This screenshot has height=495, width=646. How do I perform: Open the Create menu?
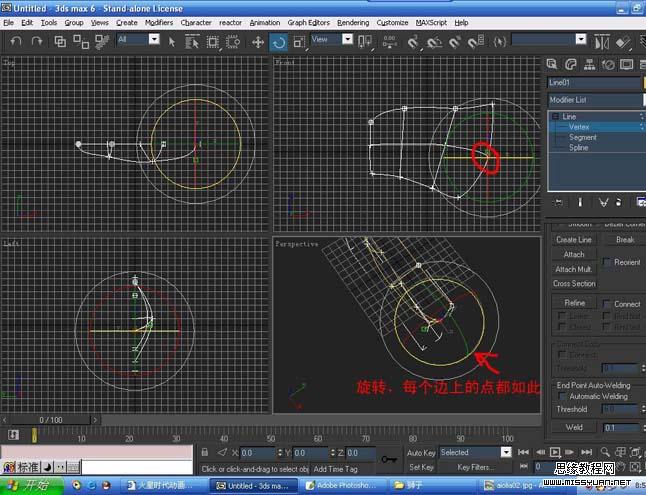click(x=126, y=23)
